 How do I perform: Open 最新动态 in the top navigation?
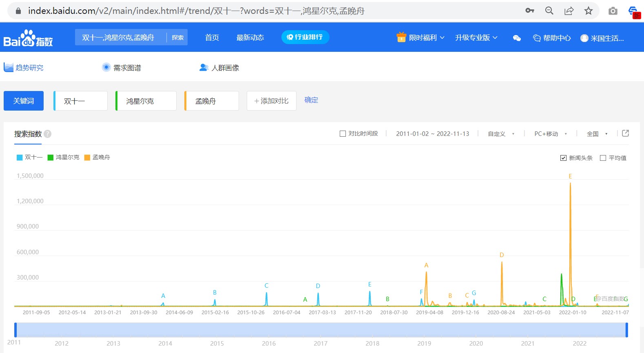(250, 38)
